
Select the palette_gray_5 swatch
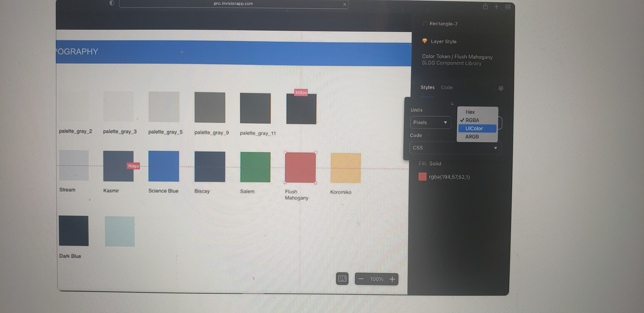point(164,107)
